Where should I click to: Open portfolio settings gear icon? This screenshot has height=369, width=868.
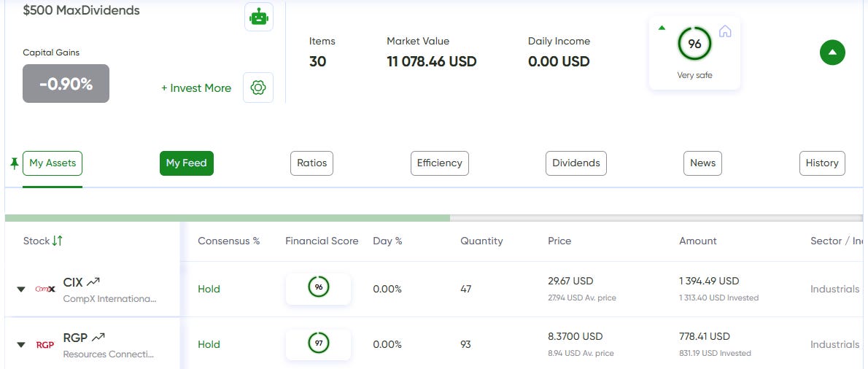pyautogui.click(x=258, y=88)
